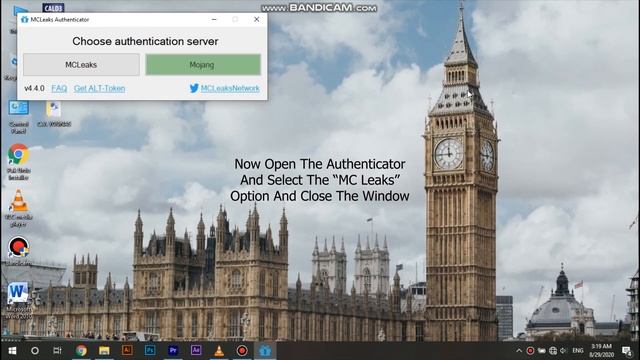640x360 pixels.
Task: Click the MCLeaks Authenticator title bar icon
Action: [24, 20]
